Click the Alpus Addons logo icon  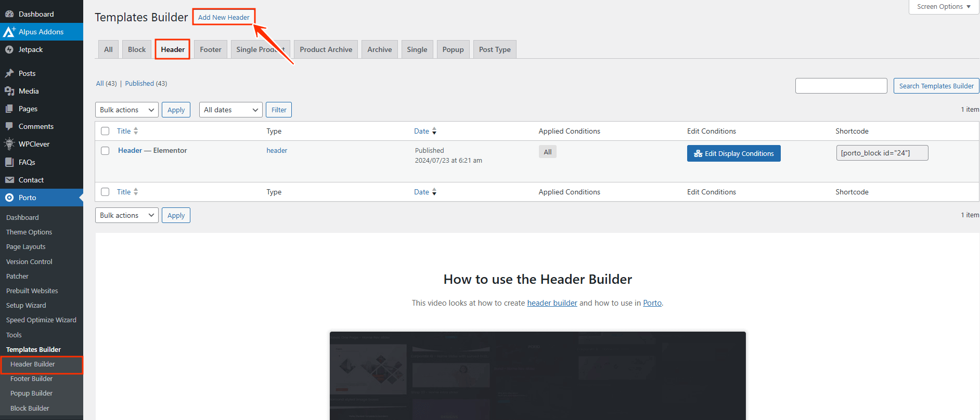tap(9, 32)
